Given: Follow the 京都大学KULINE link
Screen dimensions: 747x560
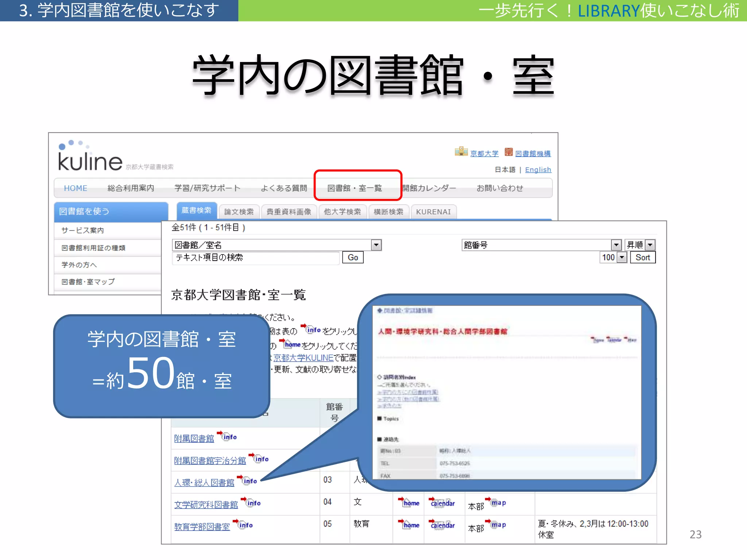Looking at the screenshot, I should (303, 358).
